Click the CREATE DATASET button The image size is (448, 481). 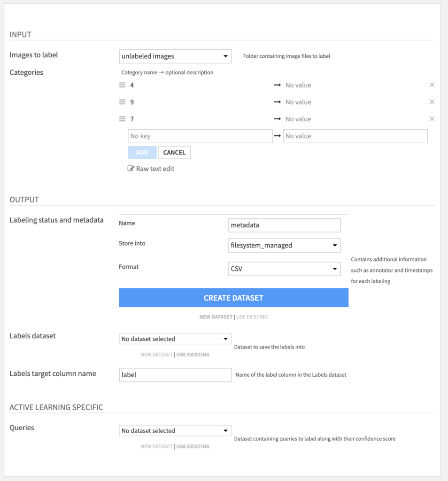pyautogui.click(x=234, y=297)
